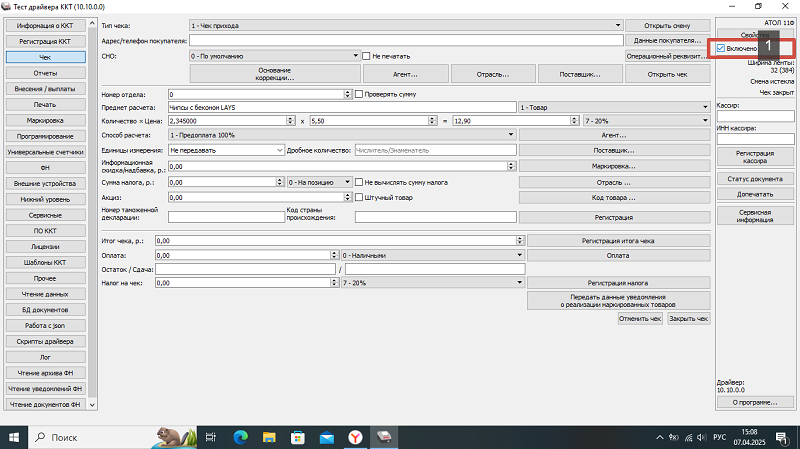Tick the Проверять сумму checkbox
The width and height of the screenshot is (800, 449).
[359, 94]
